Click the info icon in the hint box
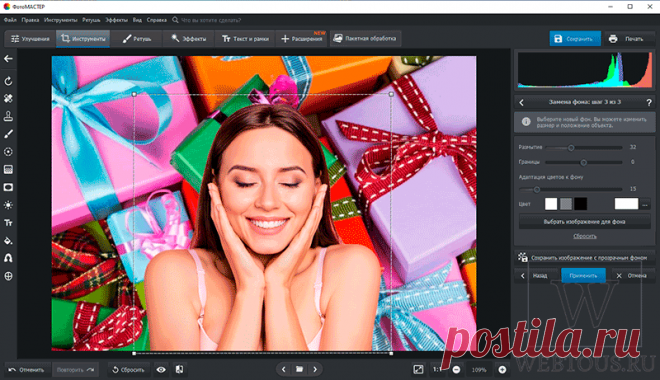Screen dimensions: 660x380 (x=526, y=122)
